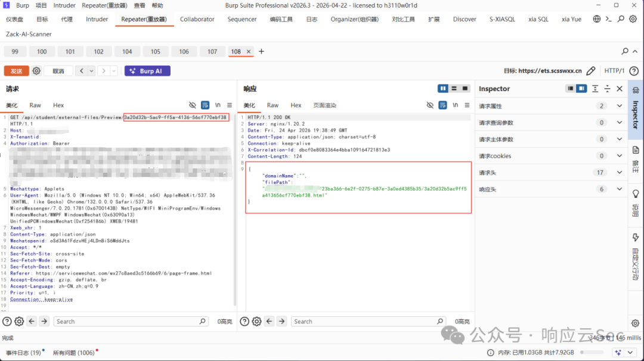Launch the Burp AI assistant
This screenshot has width=644, height=361.
[147, 71]
